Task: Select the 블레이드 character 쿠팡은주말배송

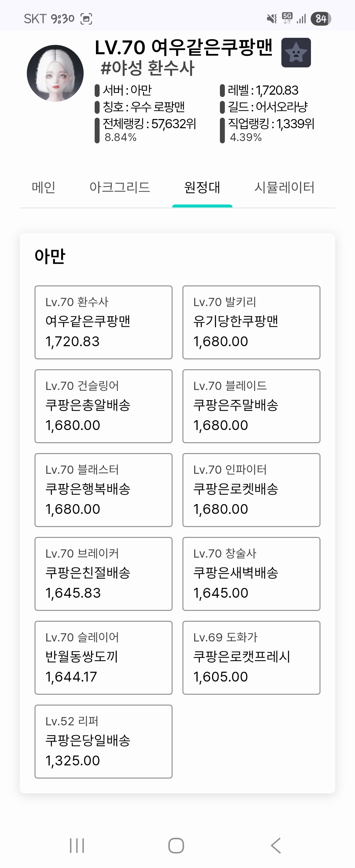Action: pos(251,406)
